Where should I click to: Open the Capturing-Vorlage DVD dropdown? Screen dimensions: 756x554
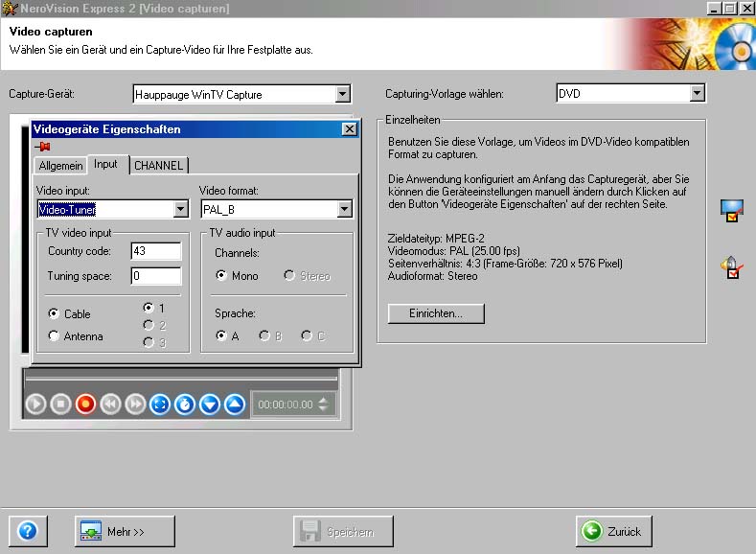point(697,93)
